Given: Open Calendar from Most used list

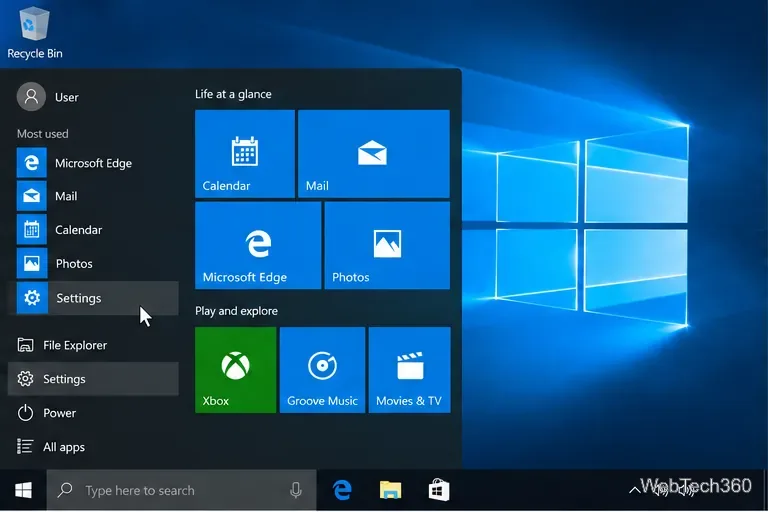Looking at the screenshot, I should 93,230.
